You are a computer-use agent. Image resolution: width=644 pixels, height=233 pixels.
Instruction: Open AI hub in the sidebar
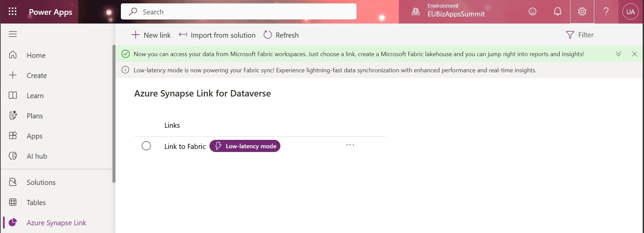click(57, 156)
